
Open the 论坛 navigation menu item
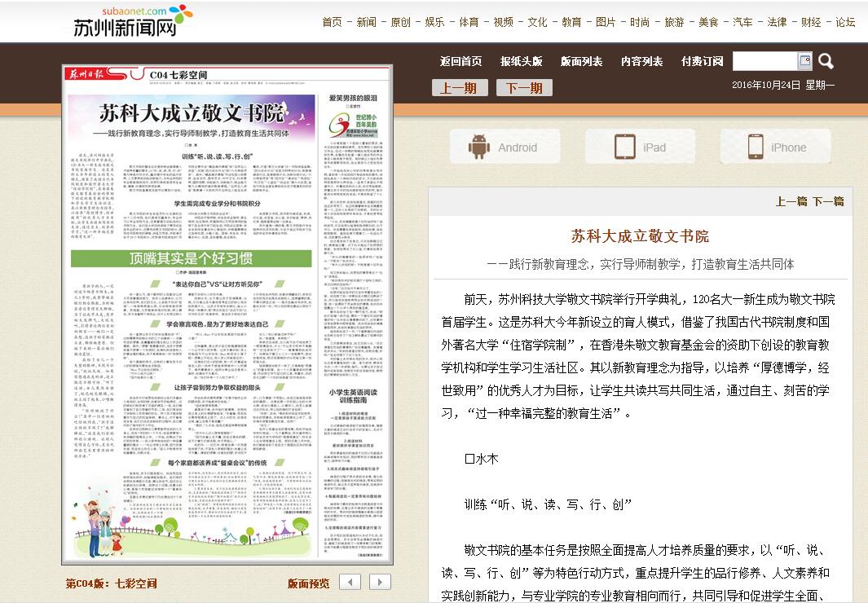pos(845,22)
